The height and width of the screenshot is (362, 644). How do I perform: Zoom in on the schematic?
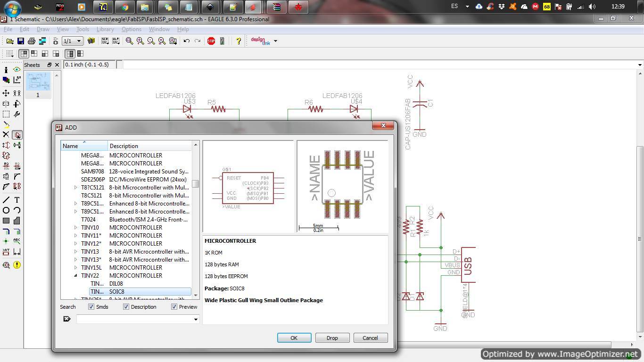tap(140, 41)
